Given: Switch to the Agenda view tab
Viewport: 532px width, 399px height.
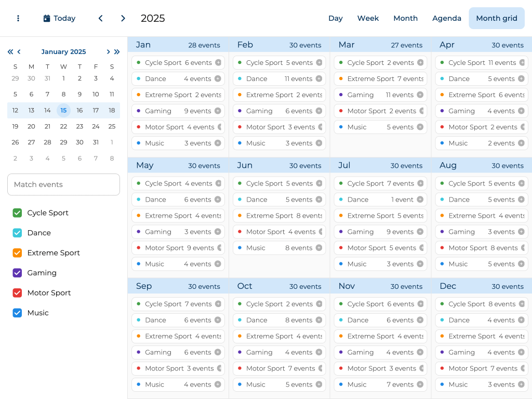Looking at the screenshot, I should pos(446,18).
